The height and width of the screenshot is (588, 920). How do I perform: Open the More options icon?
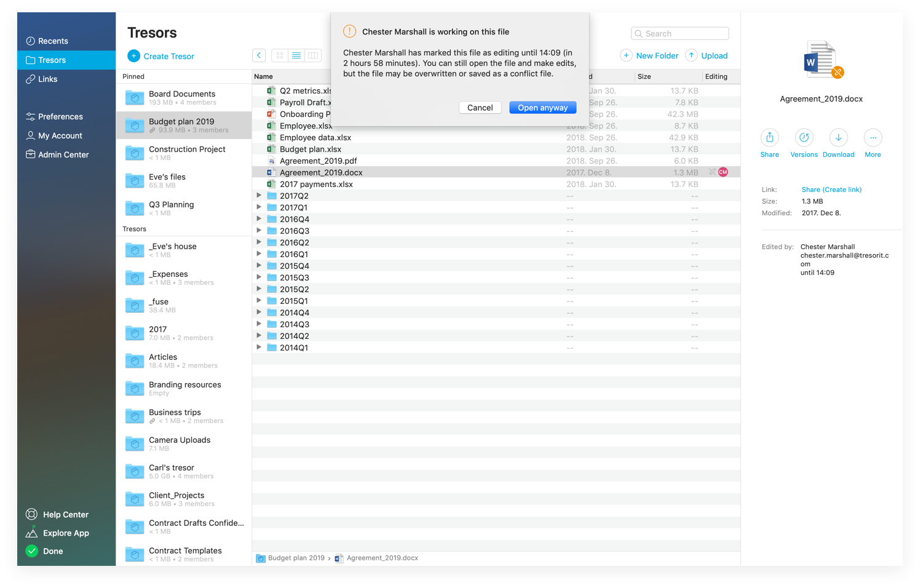coord(873,137)
